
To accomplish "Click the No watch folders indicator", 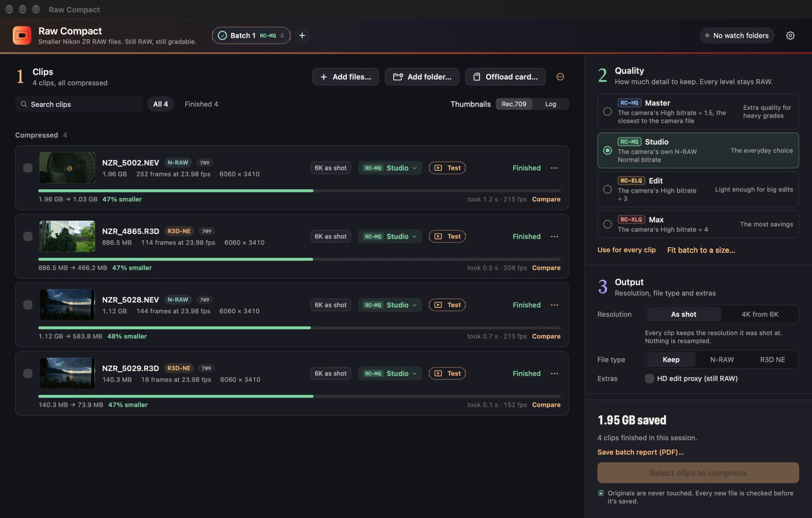I will coord(737,36).
